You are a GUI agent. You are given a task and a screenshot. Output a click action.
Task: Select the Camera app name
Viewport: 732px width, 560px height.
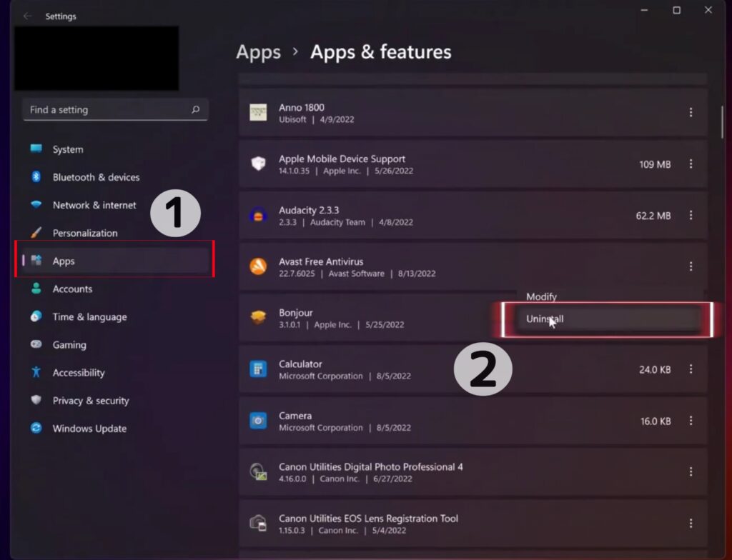coord(295,415)
